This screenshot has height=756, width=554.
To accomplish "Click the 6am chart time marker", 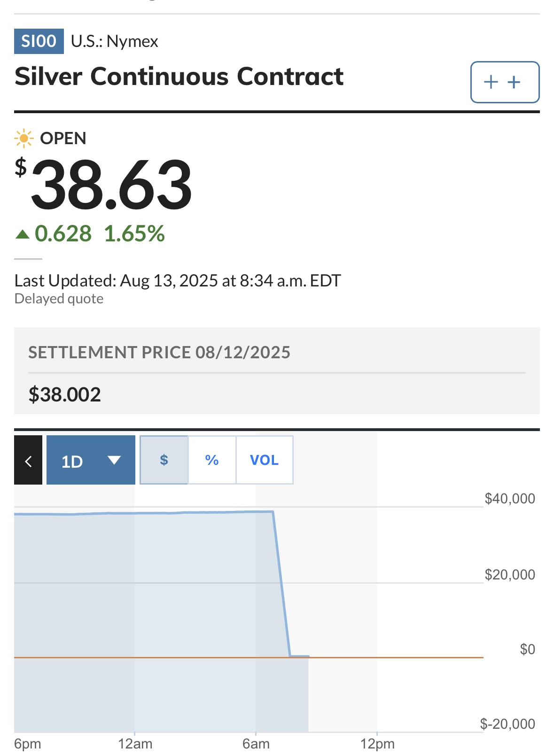I will [256, 744].
